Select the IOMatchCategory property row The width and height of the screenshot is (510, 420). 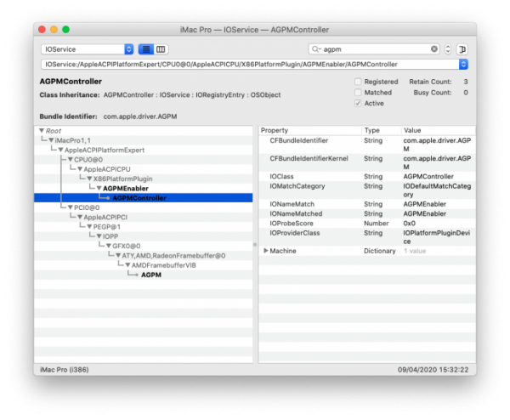[367, 190]
